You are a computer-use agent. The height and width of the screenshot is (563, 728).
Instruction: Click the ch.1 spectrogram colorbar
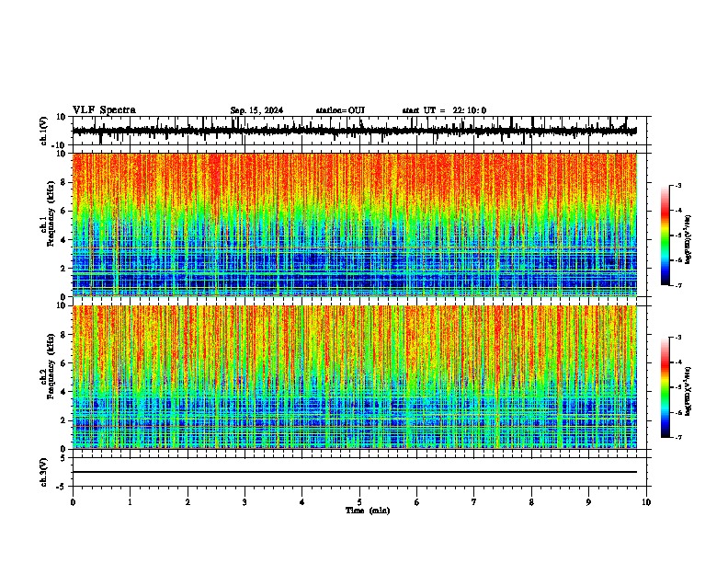tap(665, 236)
